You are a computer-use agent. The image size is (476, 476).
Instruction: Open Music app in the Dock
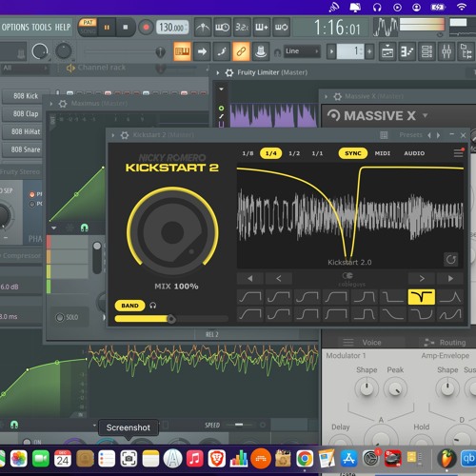coord(195,459)
